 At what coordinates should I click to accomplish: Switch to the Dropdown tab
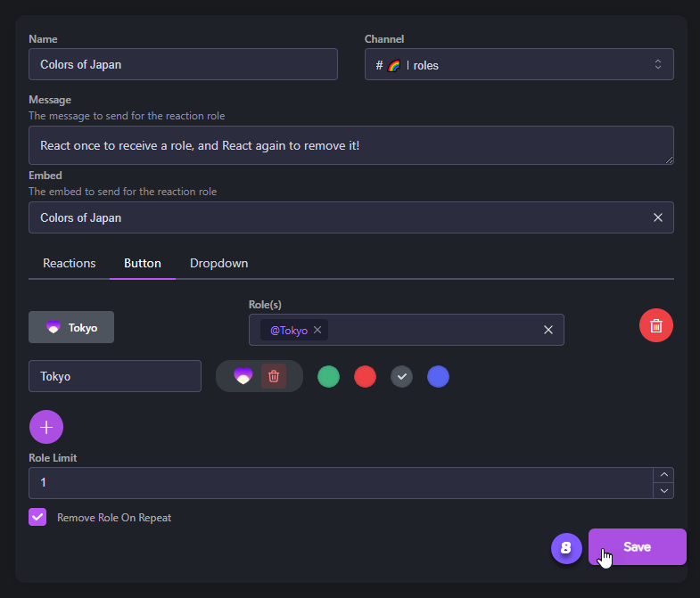pos(219,263)
